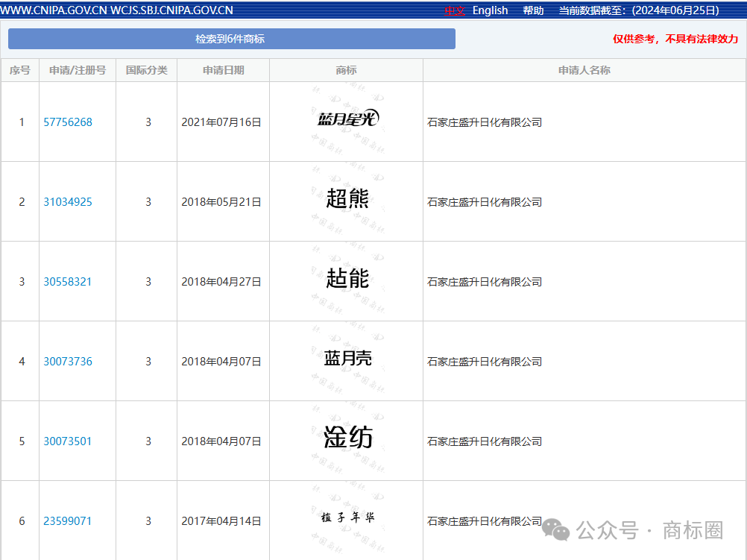Select the 中文 language option
The width and height of the screenshot is (747, 560).
[455, 10]
